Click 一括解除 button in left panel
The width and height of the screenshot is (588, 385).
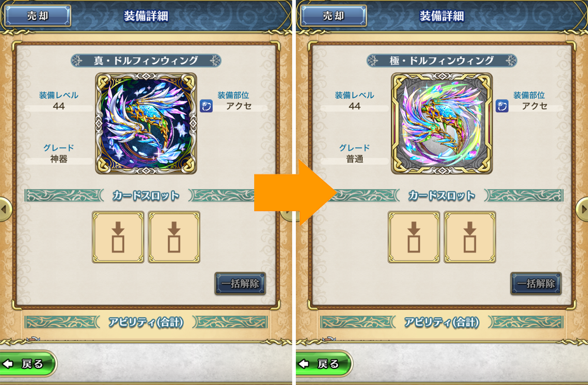point(240,283)
